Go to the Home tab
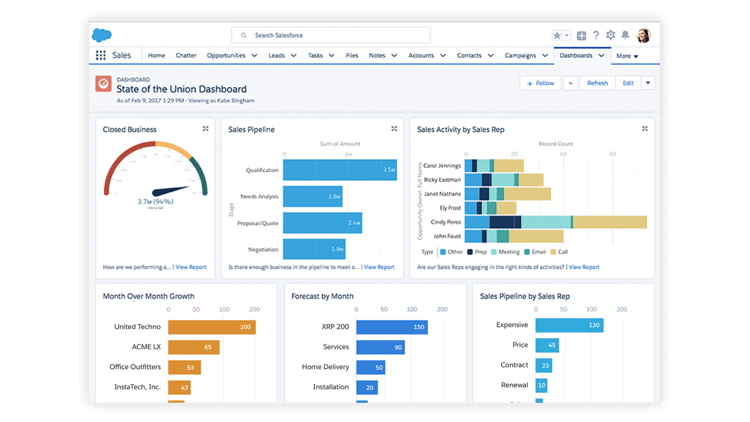The height and width of the screenshot is (422, 750). (156, 56)
